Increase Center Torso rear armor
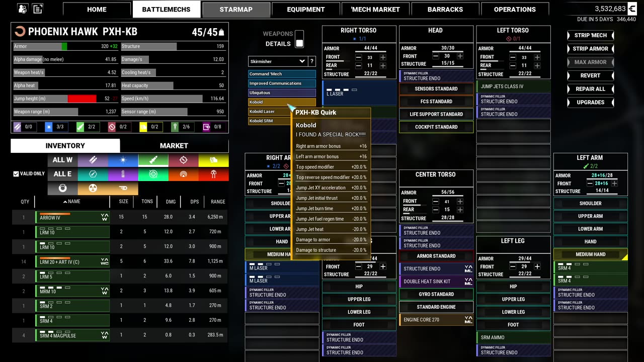This screenshot has width=644, height=362. click(x=460, y=210)
